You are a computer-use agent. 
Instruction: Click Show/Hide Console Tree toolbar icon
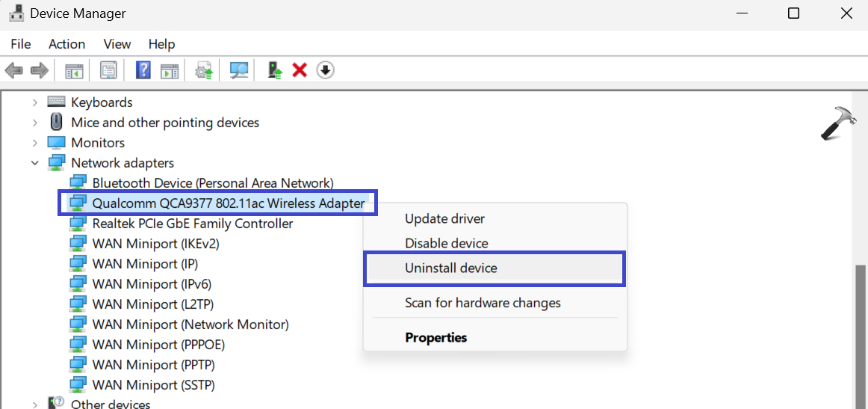[x=73, y=70]
